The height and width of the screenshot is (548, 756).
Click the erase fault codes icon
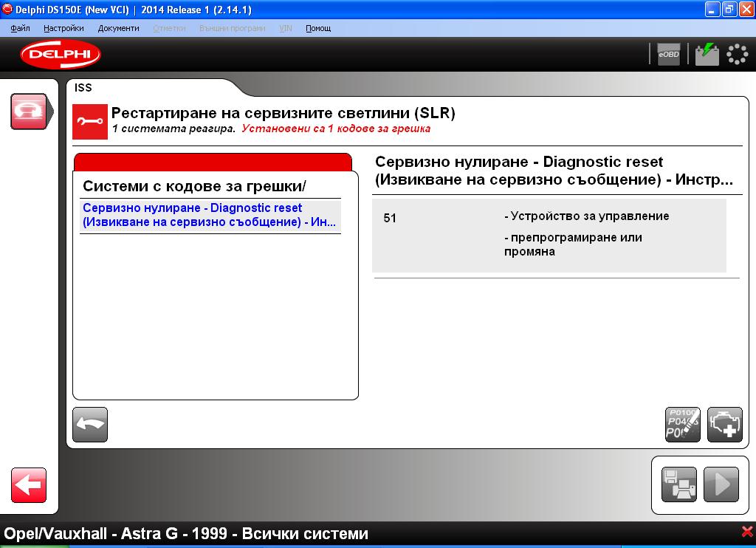pos(683,425)
